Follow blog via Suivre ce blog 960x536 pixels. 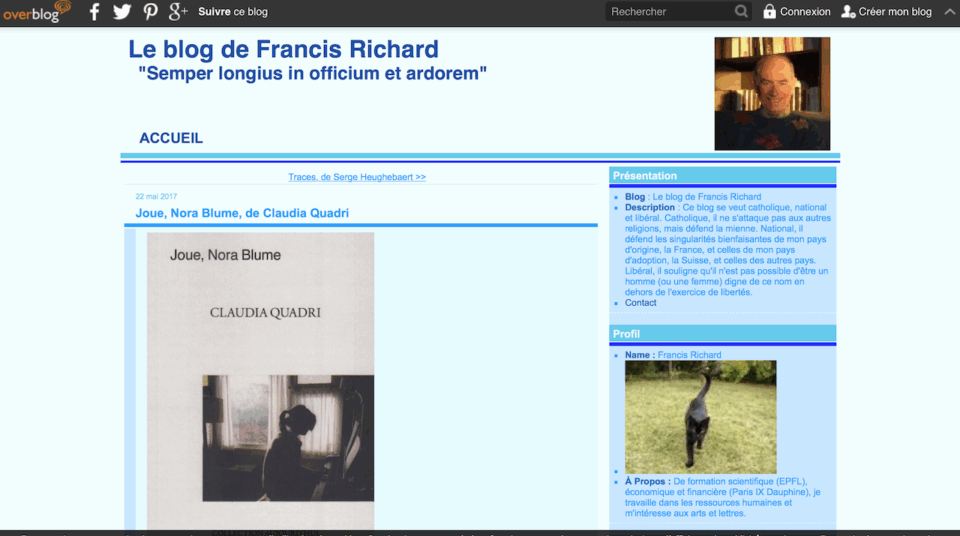(x=232, y=12)
